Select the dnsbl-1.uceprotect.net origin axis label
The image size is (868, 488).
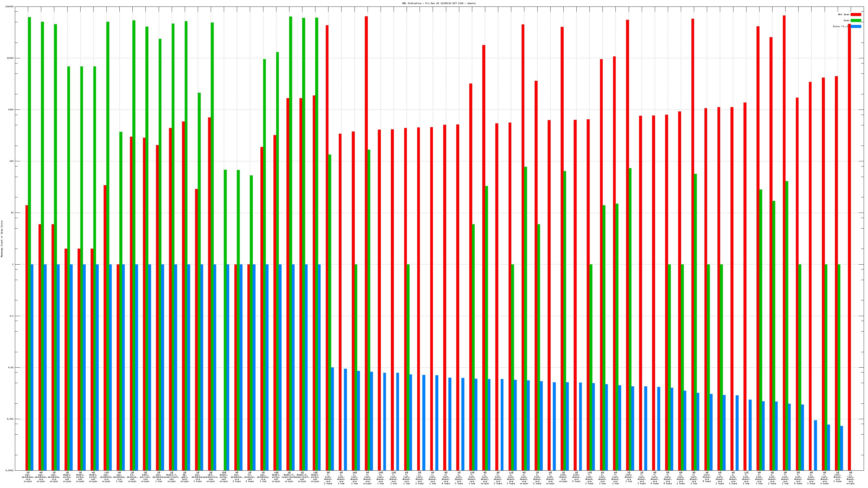coord(171,477)
